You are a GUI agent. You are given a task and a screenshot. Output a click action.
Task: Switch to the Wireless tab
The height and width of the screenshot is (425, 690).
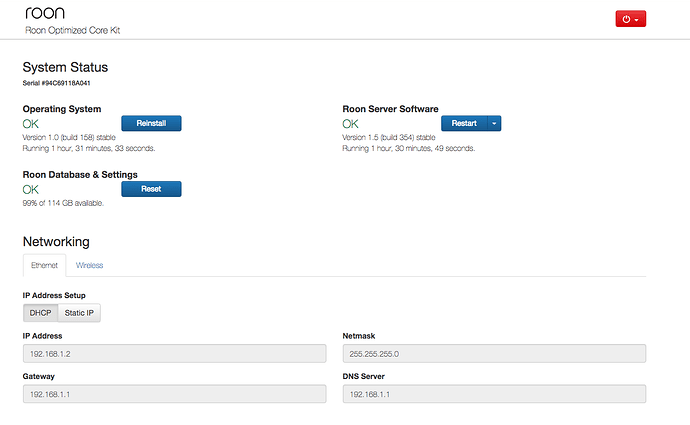[x=89, y=265]
